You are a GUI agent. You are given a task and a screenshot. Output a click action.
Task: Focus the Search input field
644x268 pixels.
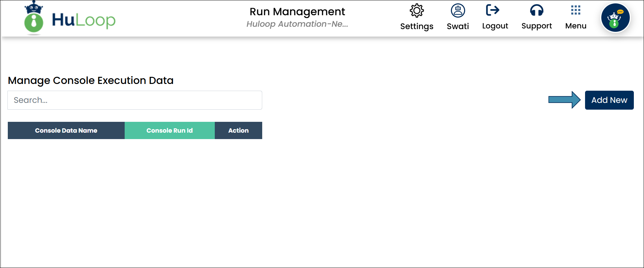pos(134,100)
